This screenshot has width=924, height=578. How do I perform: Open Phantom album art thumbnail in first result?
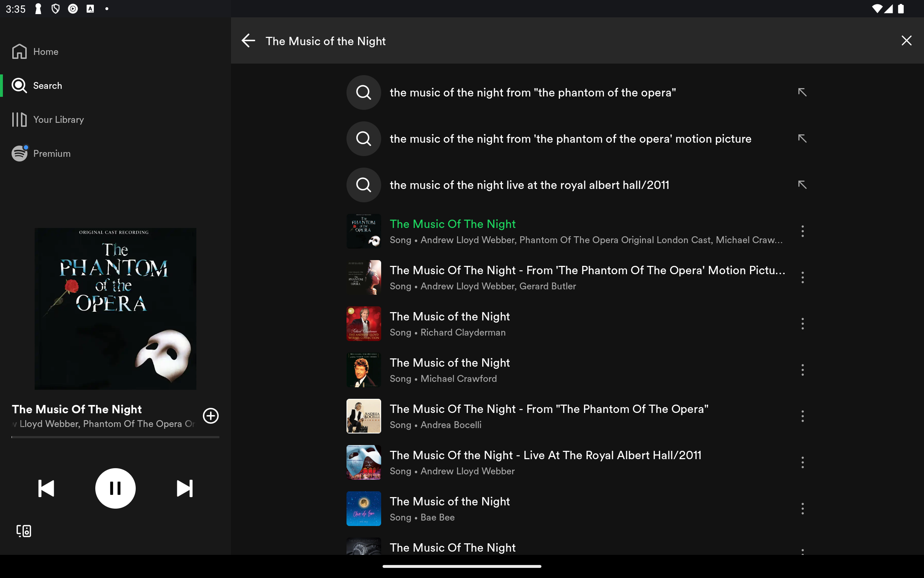tap(363, 231)
